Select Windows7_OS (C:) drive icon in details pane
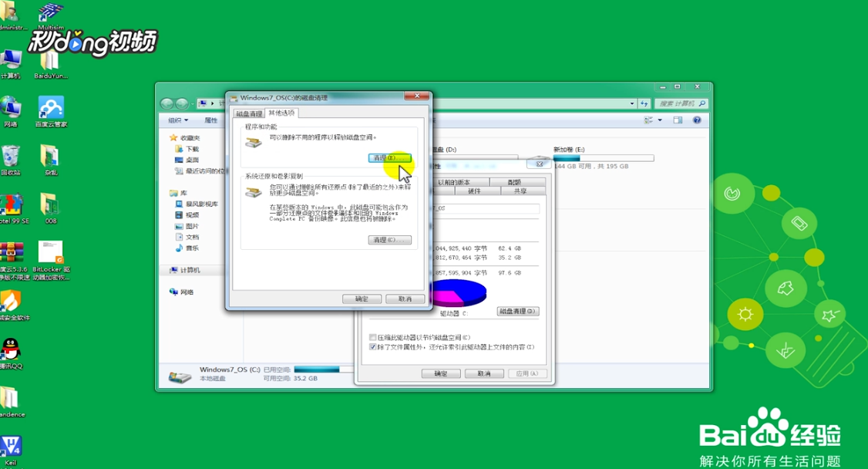The width and height of the screenshot is (868, 469). 180,376
